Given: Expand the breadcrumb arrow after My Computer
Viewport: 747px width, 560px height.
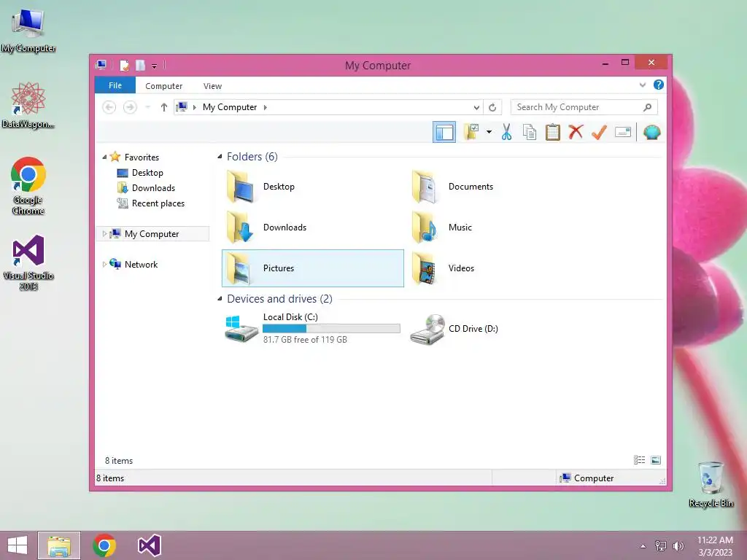Looking at the screenshot, I should [266, 107].
